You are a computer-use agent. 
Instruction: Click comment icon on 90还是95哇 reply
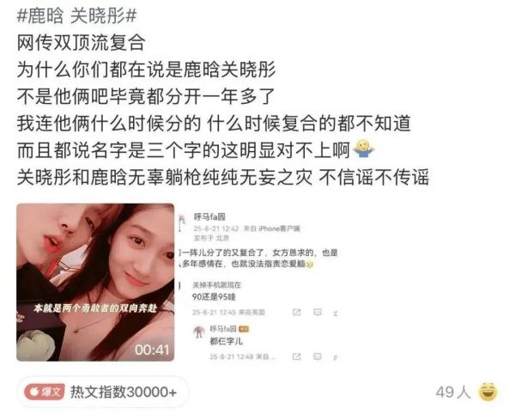[x=318, y=312]
